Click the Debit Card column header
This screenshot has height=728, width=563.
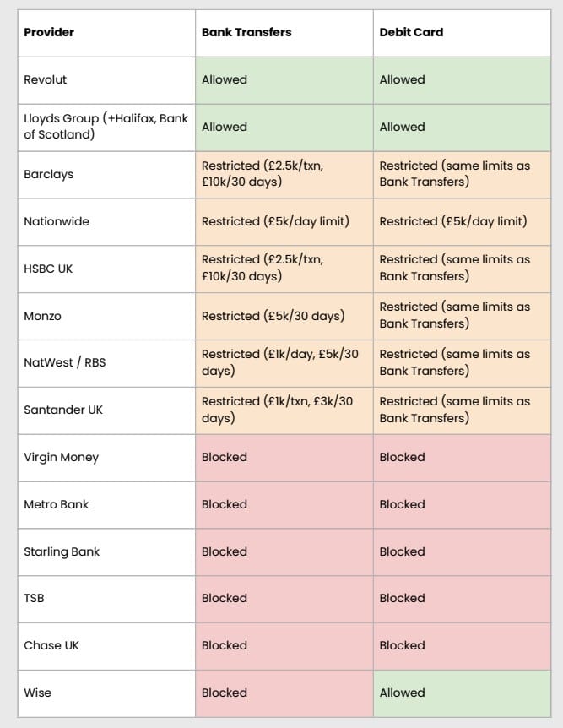411,33
